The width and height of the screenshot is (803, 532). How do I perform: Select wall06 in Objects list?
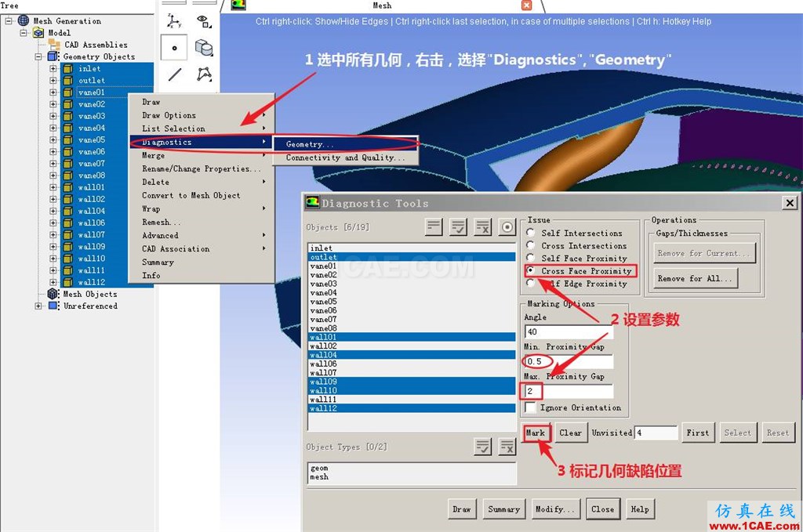[x=412, y=364]
